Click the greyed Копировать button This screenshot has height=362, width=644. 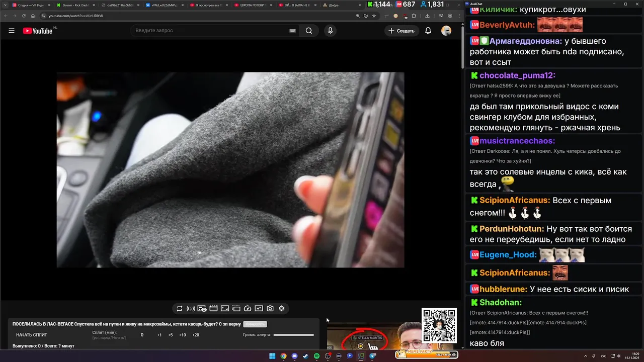pyautogui.click(x=255, y=324)
